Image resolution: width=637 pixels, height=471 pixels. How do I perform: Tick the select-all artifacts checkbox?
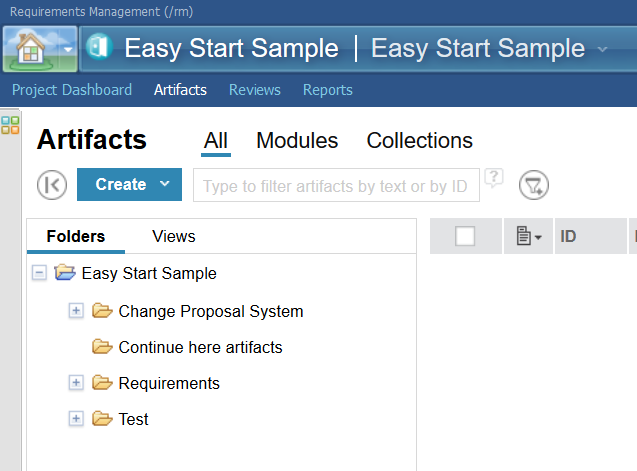coord(465,237)
